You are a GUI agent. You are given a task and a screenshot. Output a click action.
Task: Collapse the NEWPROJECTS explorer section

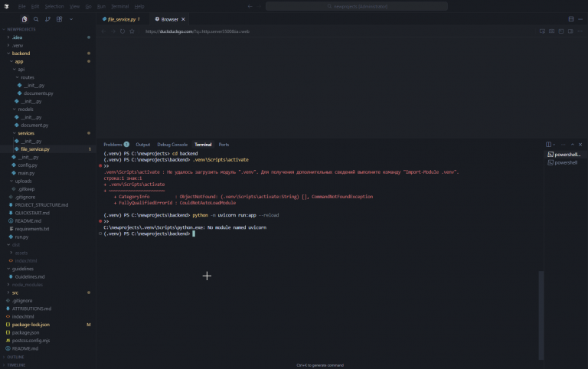21,29
